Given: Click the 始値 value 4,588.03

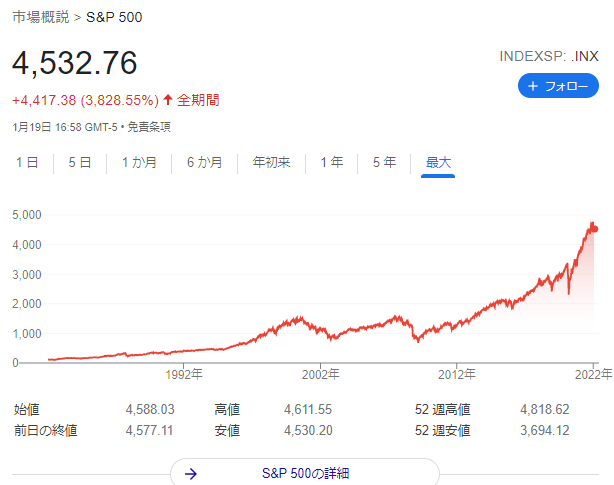Looking at the screenshot, I should [150, 409].
